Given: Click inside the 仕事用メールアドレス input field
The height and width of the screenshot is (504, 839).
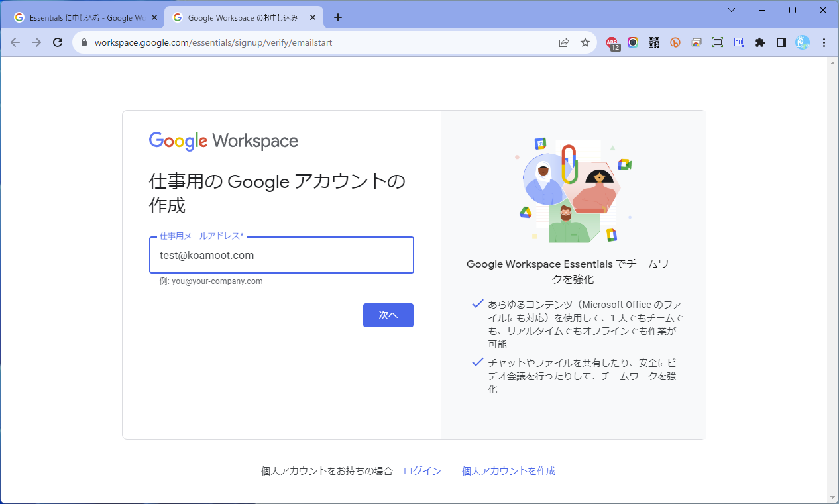Looking at the screenshot, I should pyautogui.click(x=281, y=255).
